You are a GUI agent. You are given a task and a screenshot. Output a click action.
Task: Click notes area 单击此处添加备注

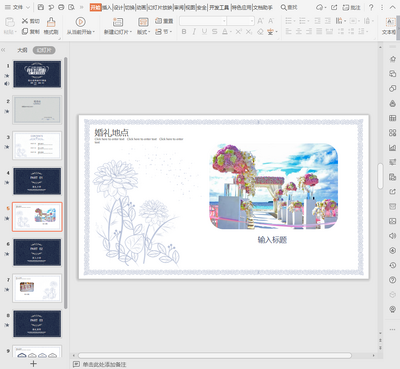point(104,364)
